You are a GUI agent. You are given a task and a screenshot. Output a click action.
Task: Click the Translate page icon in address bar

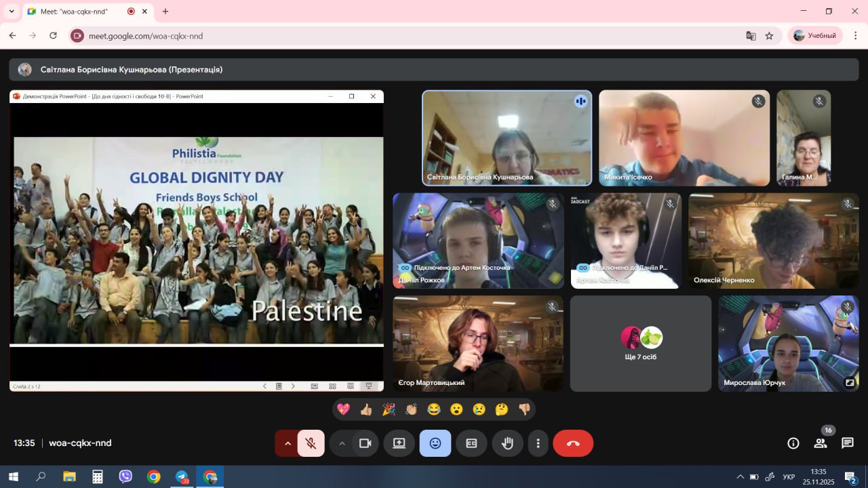point(751,36)
